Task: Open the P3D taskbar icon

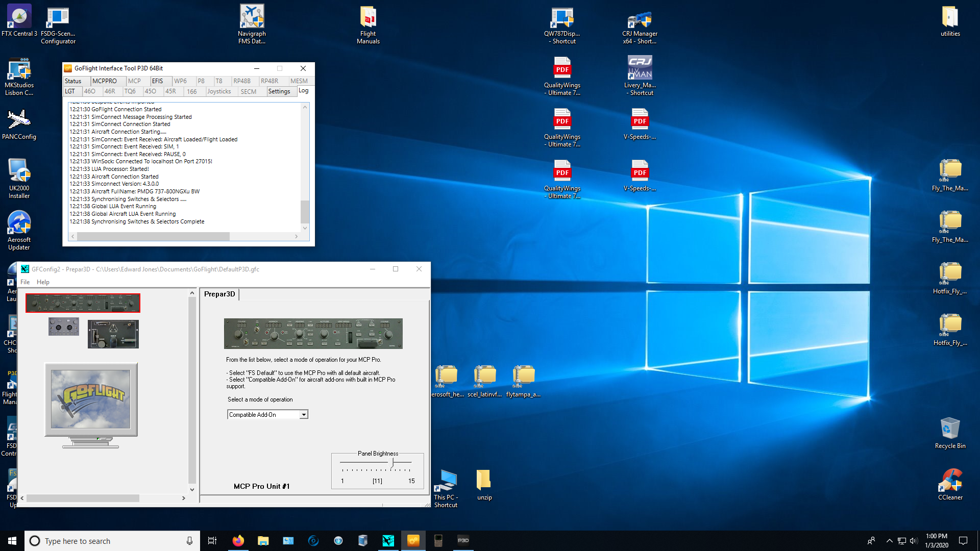Action: [463, 541]
